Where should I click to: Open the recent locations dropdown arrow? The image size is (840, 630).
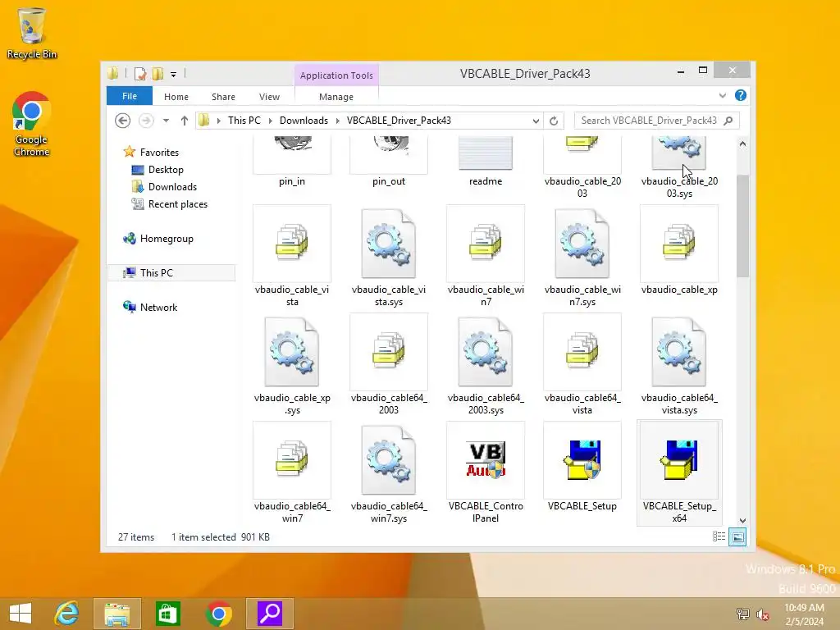click(x=166, y=121)
